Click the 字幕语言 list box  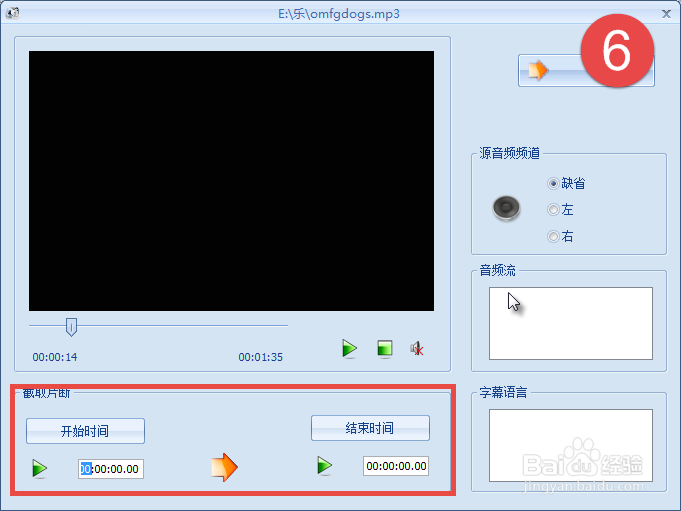pyautogui.click(x=571, y=445)
